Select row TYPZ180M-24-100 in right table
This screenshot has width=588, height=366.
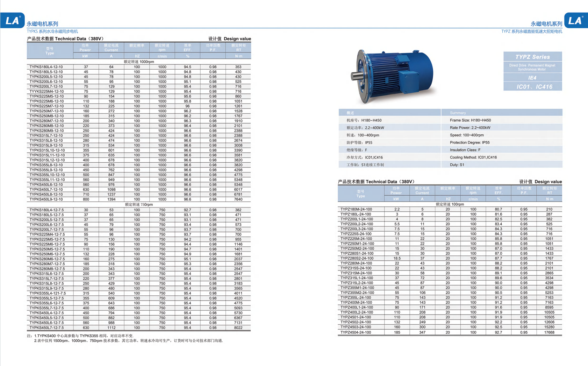click(450, 209)
